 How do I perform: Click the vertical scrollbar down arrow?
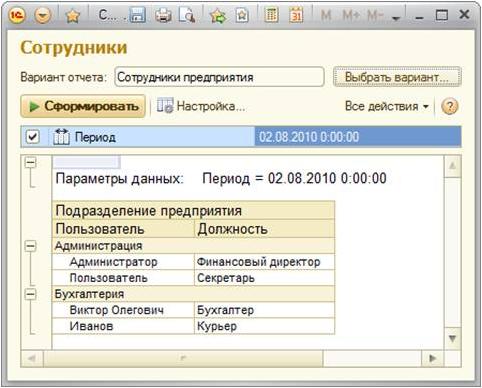[453, 339]
